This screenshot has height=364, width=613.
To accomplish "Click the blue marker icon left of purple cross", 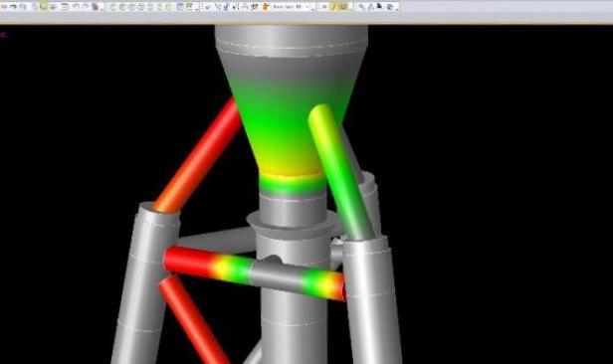I will [226, 7].
